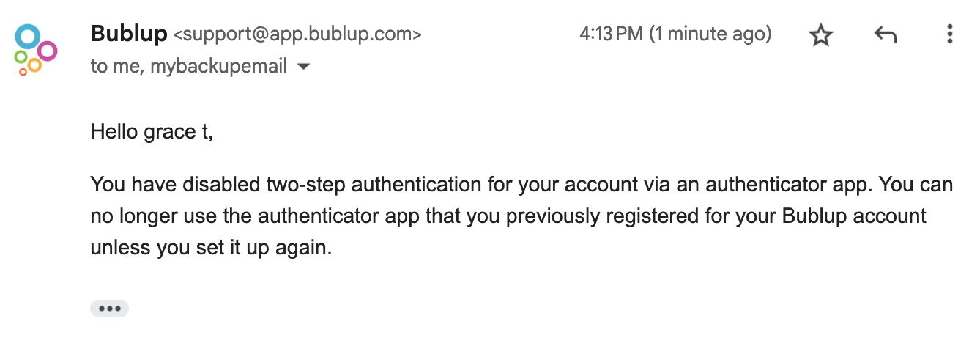
Task: Show trimmed content with the ellipsis button
Action: tap(109, 309)
